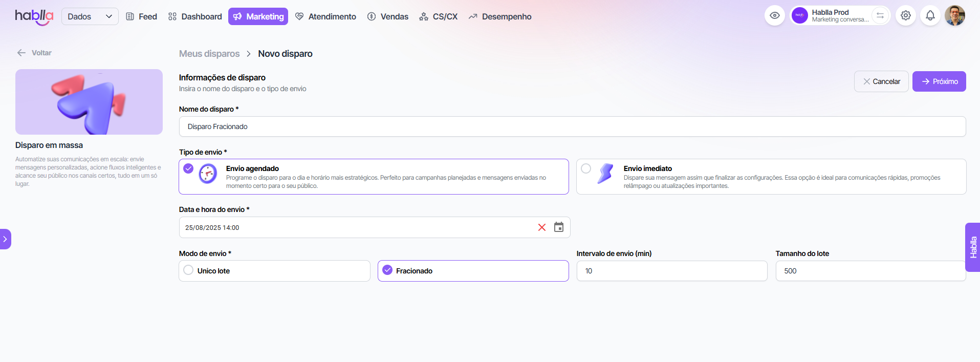The width and height of the screenshot is (980, 362).
Task: Choose Unico lote send mode
Action: (x=188, y=270)
